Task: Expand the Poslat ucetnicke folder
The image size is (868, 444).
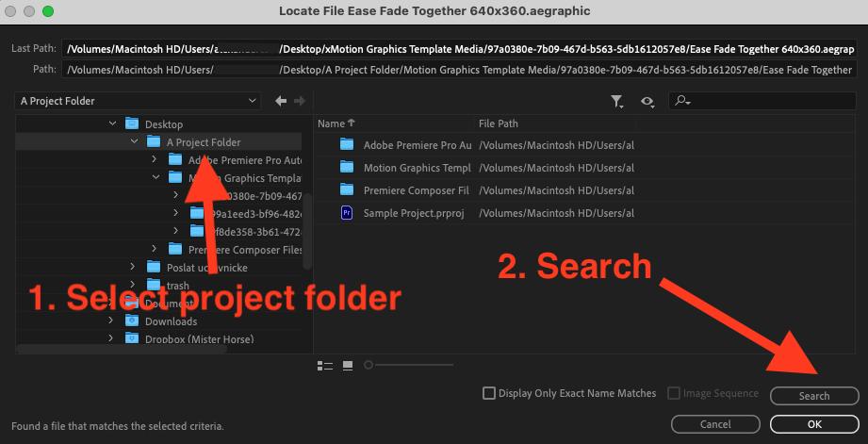Action: [x=134, y=268]
